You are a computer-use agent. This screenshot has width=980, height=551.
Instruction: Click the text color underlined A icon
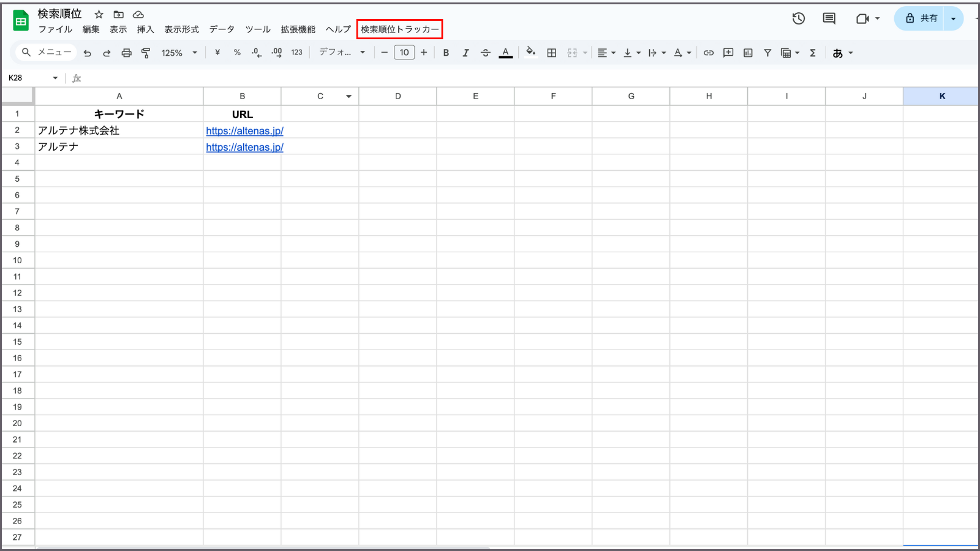tap(505, 53)
